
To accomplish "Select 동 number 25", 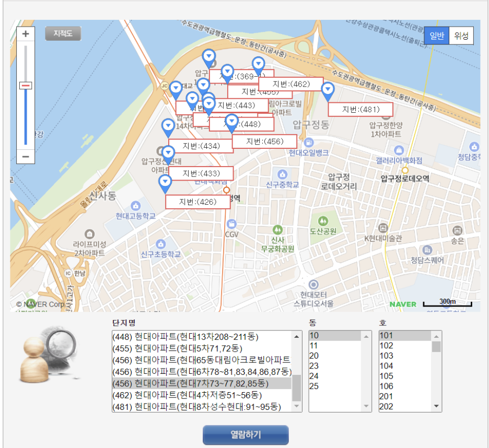I will (335, 386).
